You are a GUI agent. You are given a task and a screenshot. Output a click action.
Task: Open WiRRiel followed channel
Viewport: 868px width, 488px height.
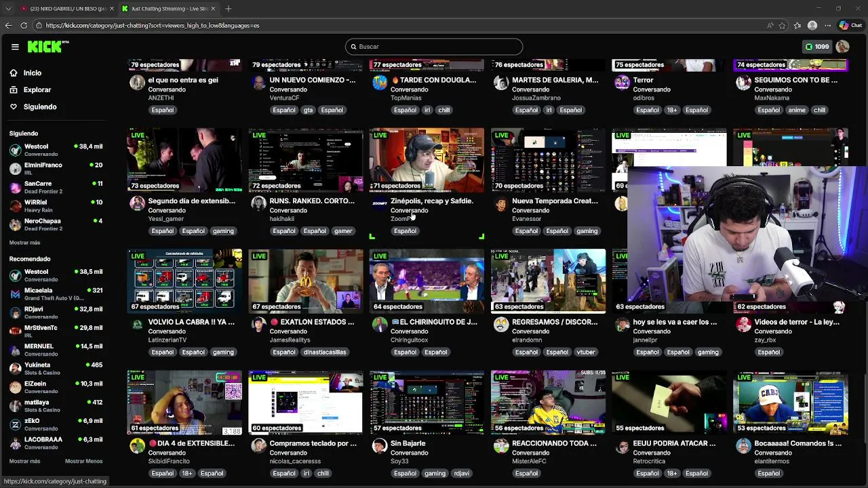click(56, 205)
